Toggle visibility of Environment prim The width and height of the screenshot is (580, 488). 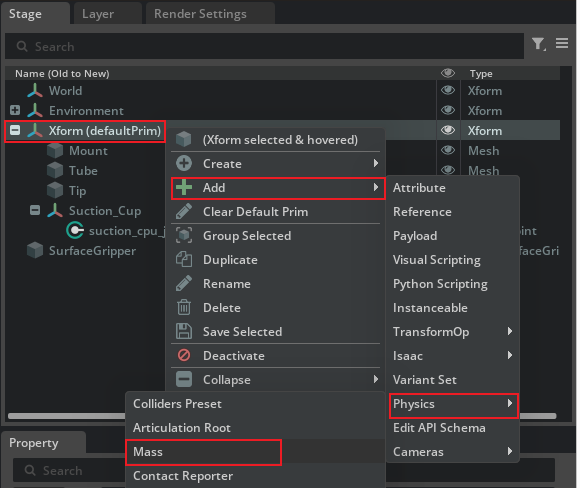[x=448, y=110]
